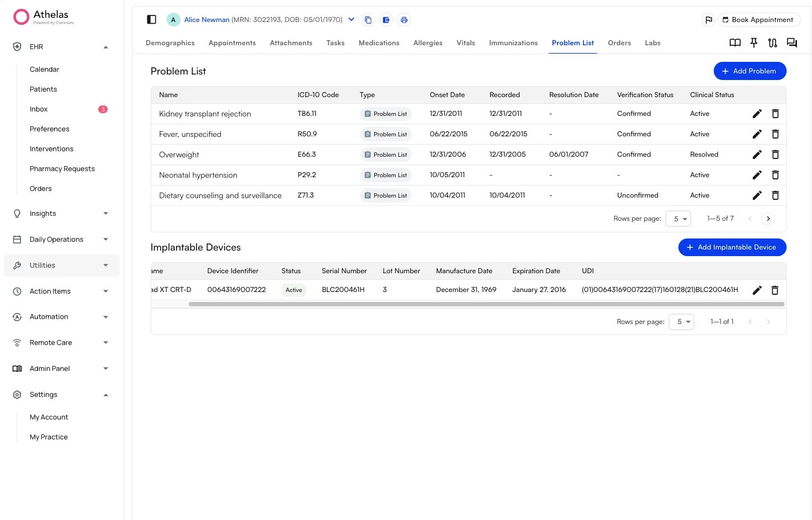Expand the Daily Operations section
This screenshot has height=520, width=812.
point(105,240)
